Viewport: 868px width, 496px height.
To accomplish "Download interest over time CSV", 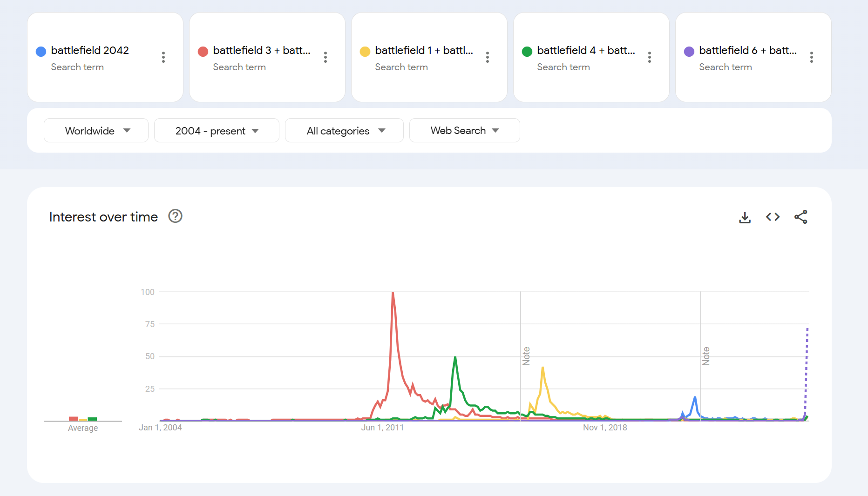I will click(745, 217).
